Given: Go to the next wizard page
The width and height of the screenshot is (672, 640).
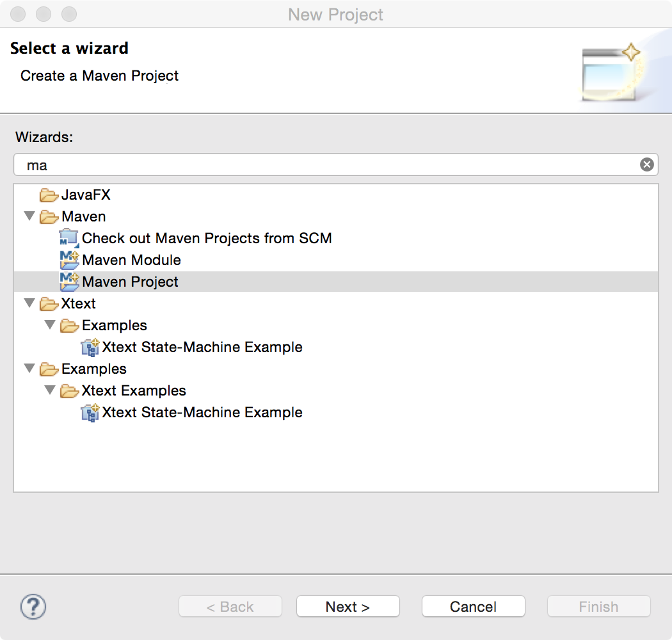Looking at the screenshot, I should pyautogui.click(x=348, y=606).
